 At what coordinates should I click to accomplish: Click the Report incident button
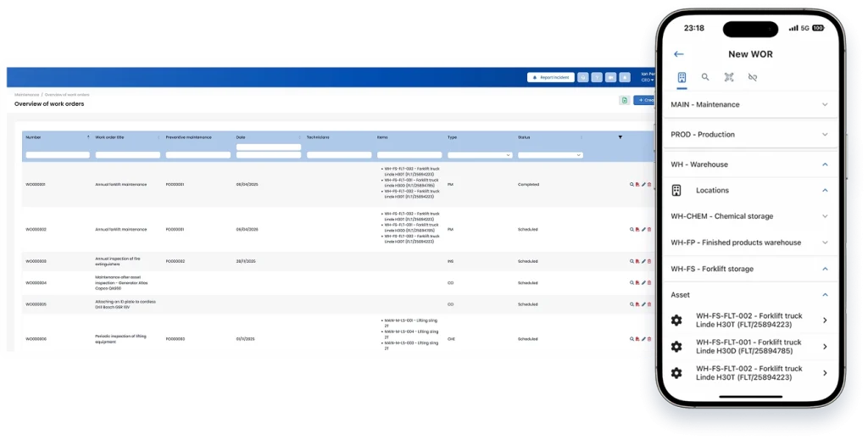[550, 77]
